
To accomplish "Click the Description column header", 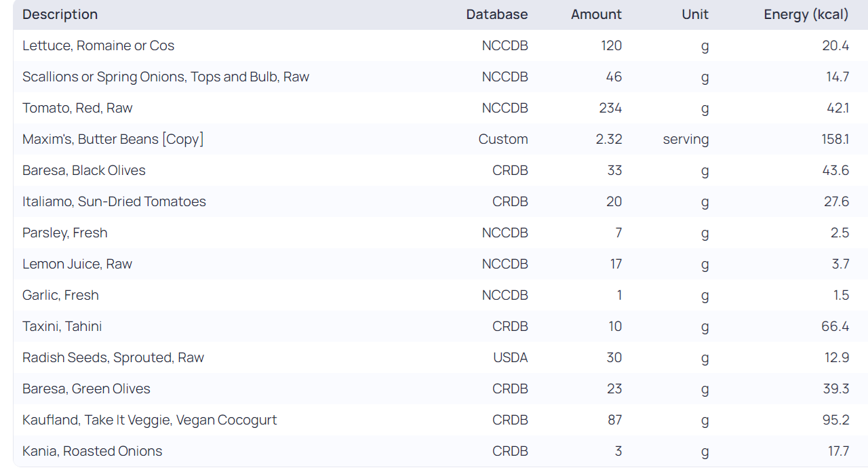I will tap(60, 14).
